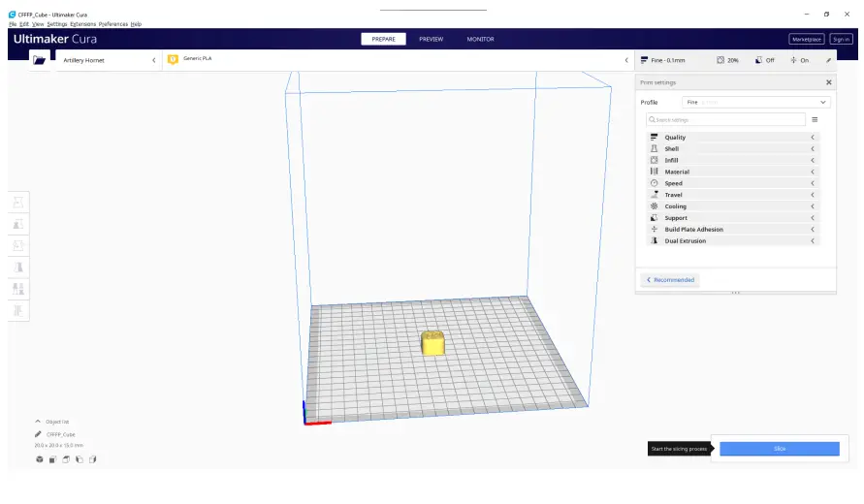Open the Settings menu
Image resolution: width=864 pixels, height=504 pixels.
[56, 24]
